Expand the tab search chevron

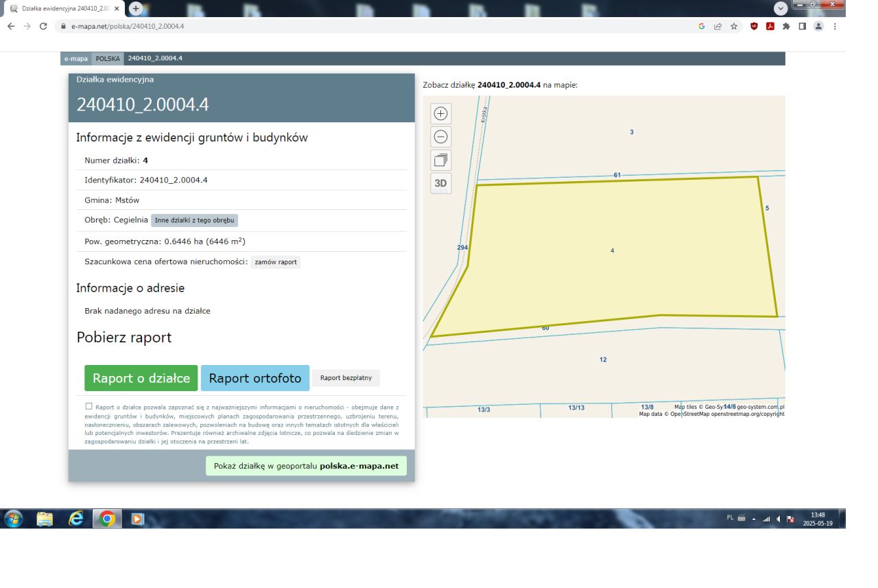781,8
